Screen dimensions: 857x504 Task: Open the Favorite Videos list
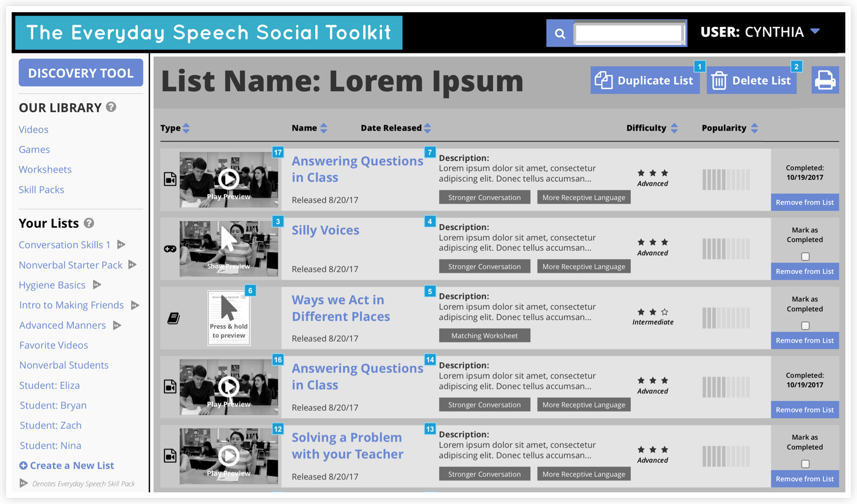point(53,345)
